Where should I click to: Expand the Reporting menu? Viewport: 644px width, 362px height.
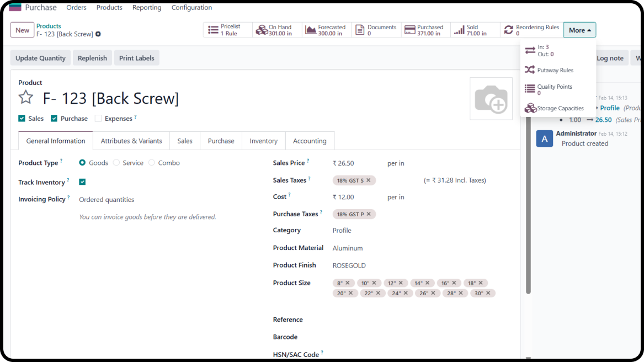147,8
